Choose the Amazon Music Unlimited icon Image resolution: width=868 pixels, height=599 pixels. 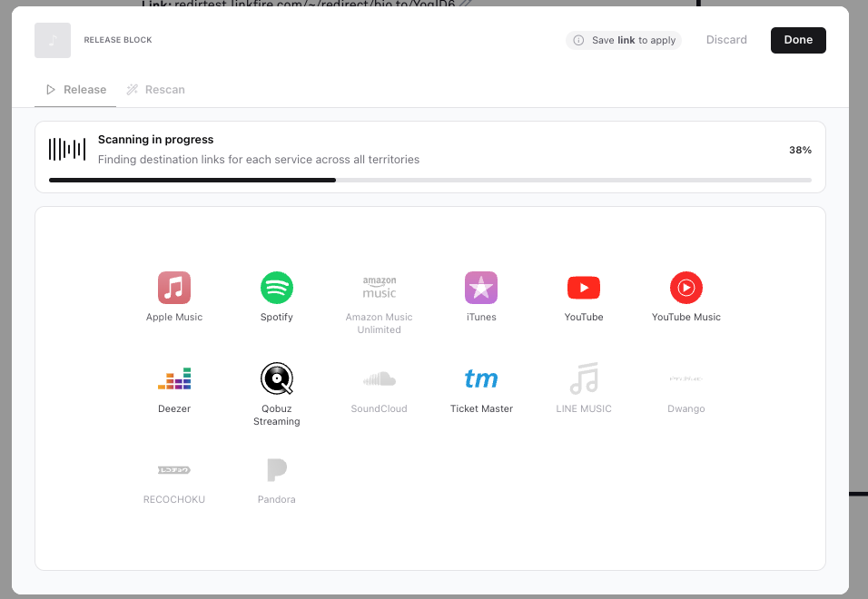(x=380, y=288)
